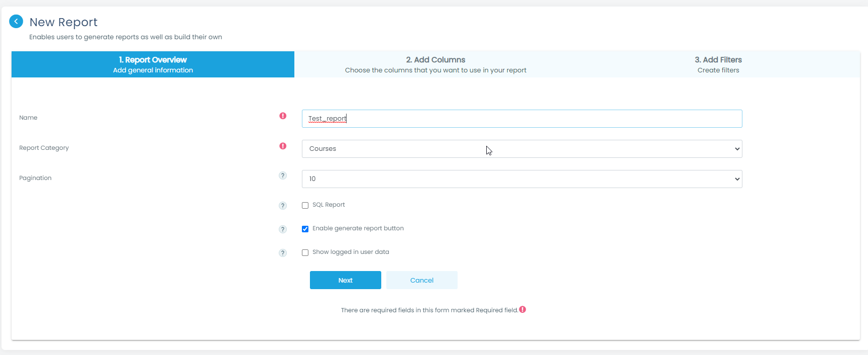This screenshot has height=355, width=868.
Task: Go to the 3. Add Filters step tab
Action: (718, 64)
